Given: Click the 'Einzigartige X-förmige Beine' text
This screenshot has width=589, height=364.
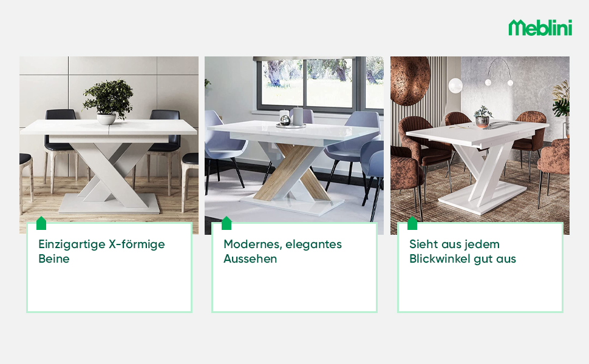Looking at the screenshot, I should 101,251.
